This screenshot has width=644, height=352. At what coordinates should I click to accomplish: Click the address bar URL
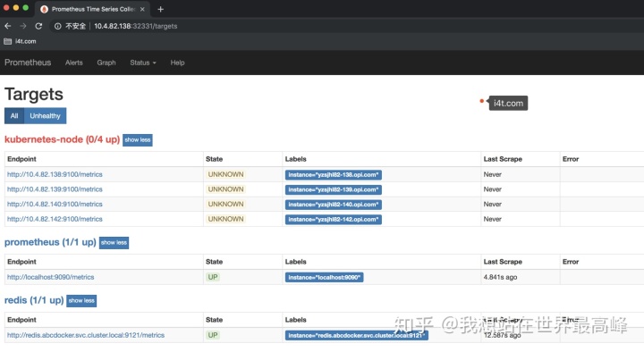tap(136, 26)
